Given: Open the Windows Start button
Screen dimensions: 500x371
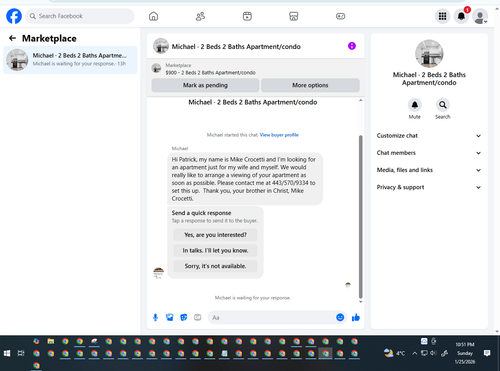Looking at the screenshot, I should [x=7, y=353].
